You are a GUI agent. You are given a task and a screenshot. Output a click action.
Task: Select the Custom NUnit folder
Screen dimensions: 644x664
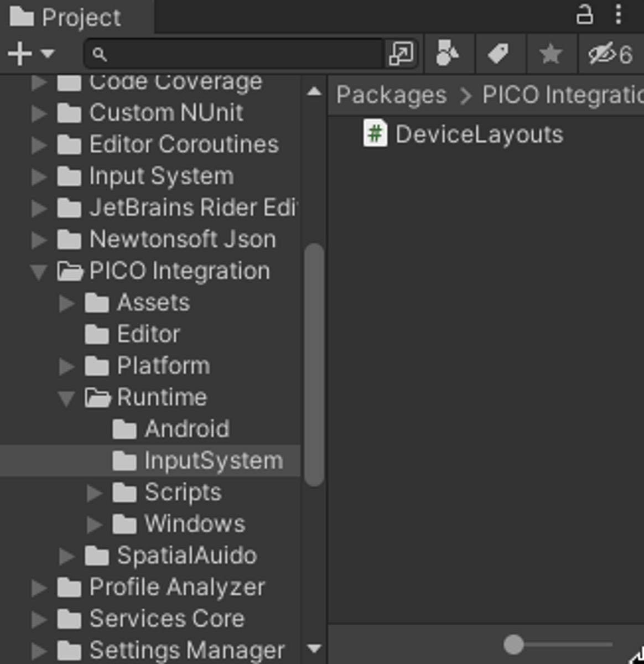click(150, 113)
